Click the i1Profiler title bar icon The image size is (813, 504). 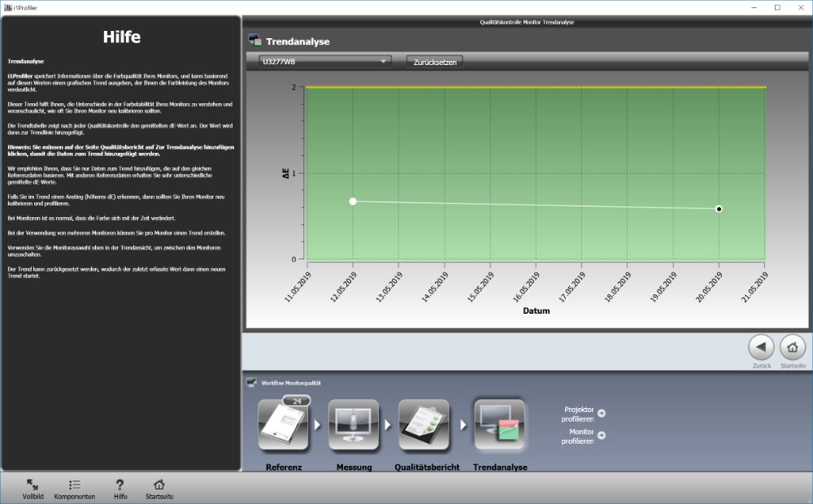(7, 7)
